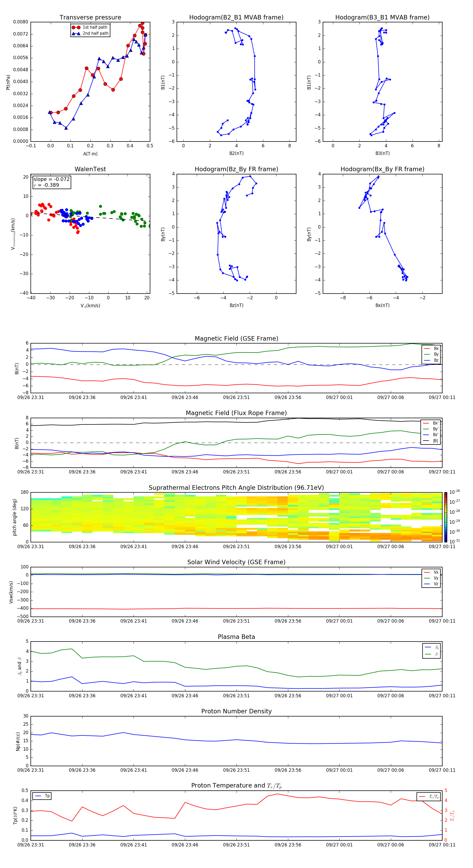Image resolution: width=473 pixels, height=868 pixels.
Task: Click 'Suprathermal Electrons Pitch Angle Distribution' title
Action: (x=236, y=488)
